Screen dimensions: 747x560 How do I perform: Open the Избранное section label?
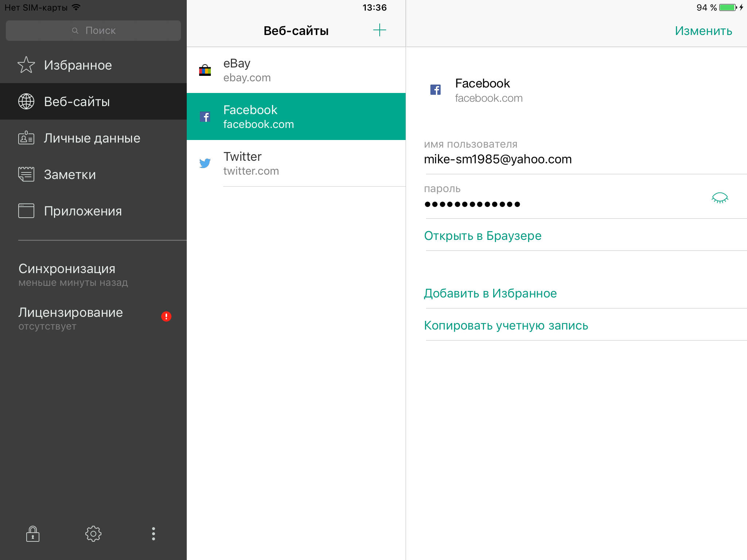coord(78,65)
